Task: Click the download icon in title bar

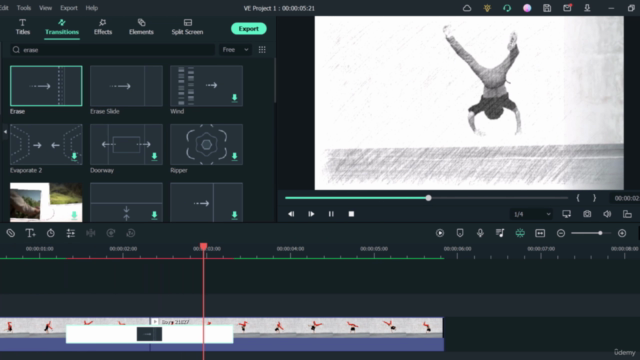Action: (x=587, y=8)
